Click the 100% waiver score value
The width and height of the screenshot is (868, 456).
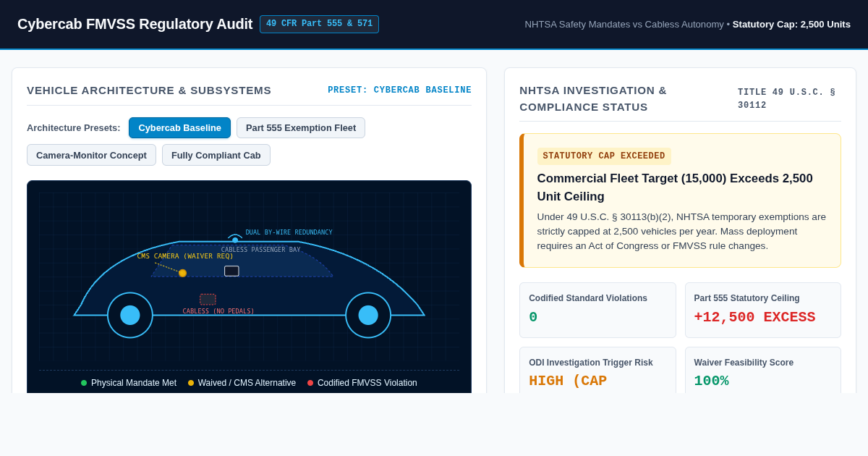pyautogui.click(x=712, y=381)
